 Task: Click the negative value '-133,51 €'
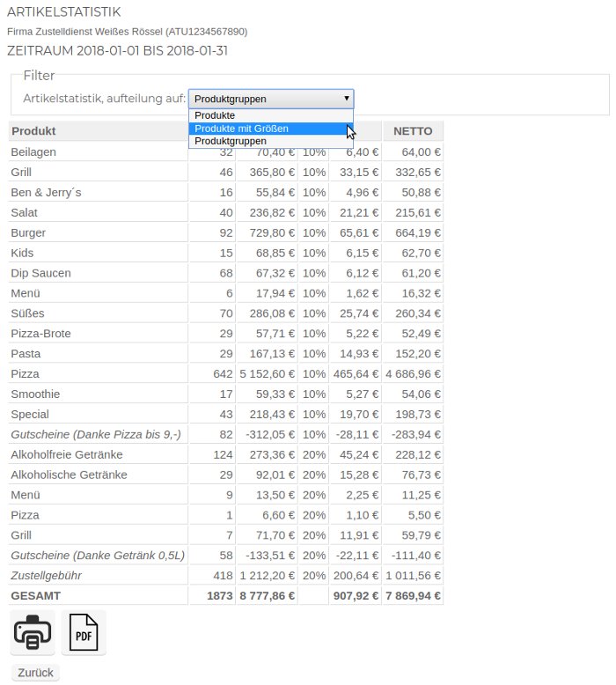pos(270,556)
